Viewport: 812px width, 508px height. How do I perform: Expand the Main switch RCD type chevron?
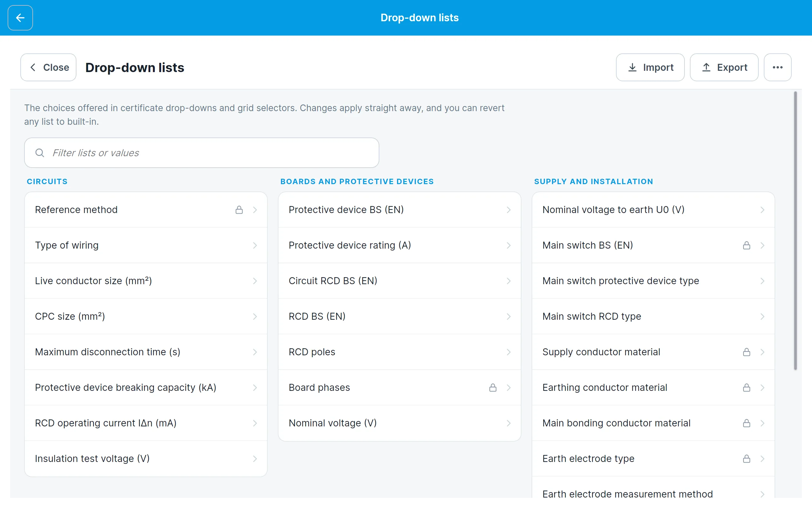point(762,317)
